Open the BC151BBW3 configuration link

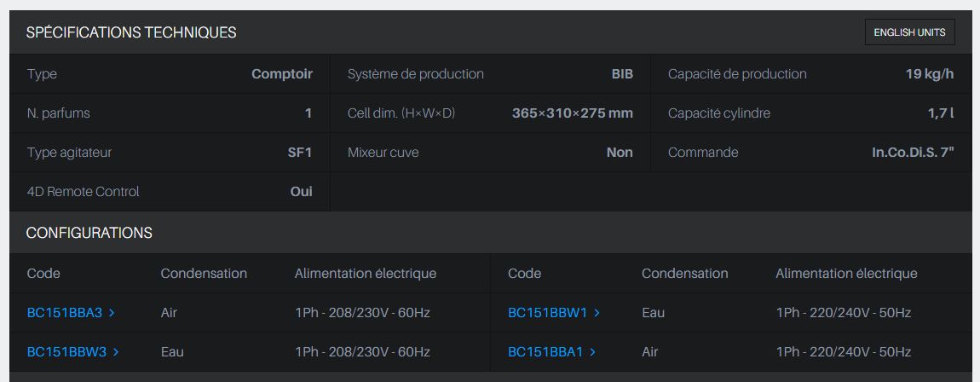coord(66,352)
